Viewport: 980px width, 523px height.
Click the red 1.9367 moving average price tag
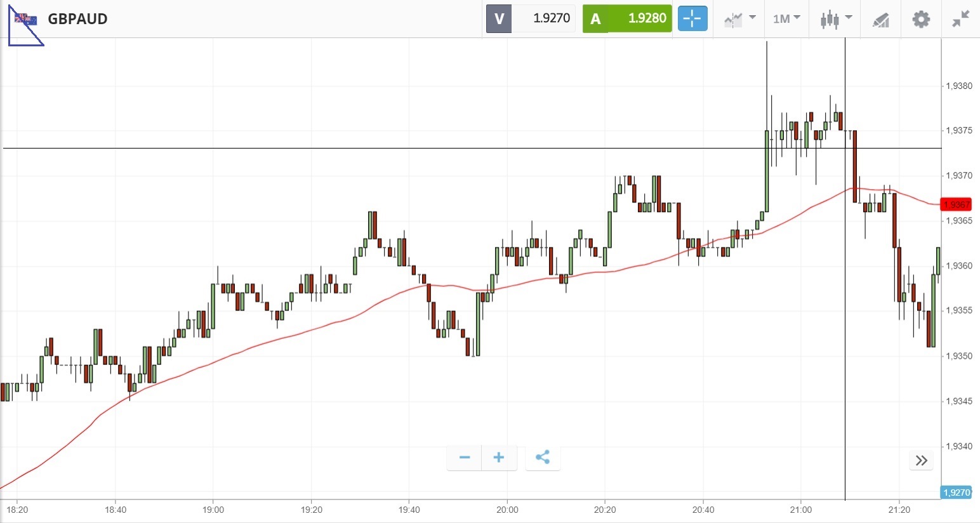956,204
